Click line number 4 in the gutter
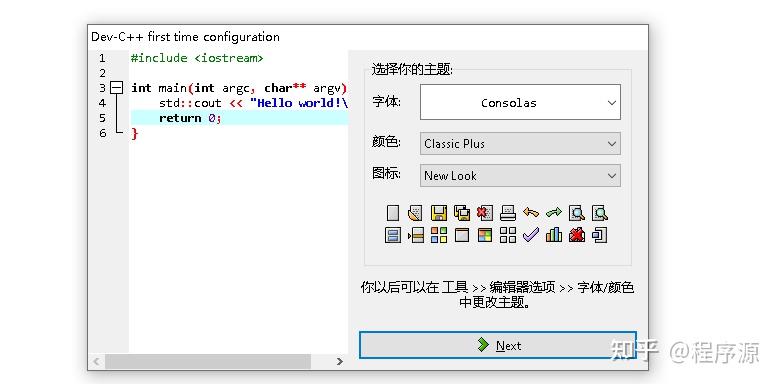Screen dimensions: 779x384 pyautogui.click(x=102, y=103)
